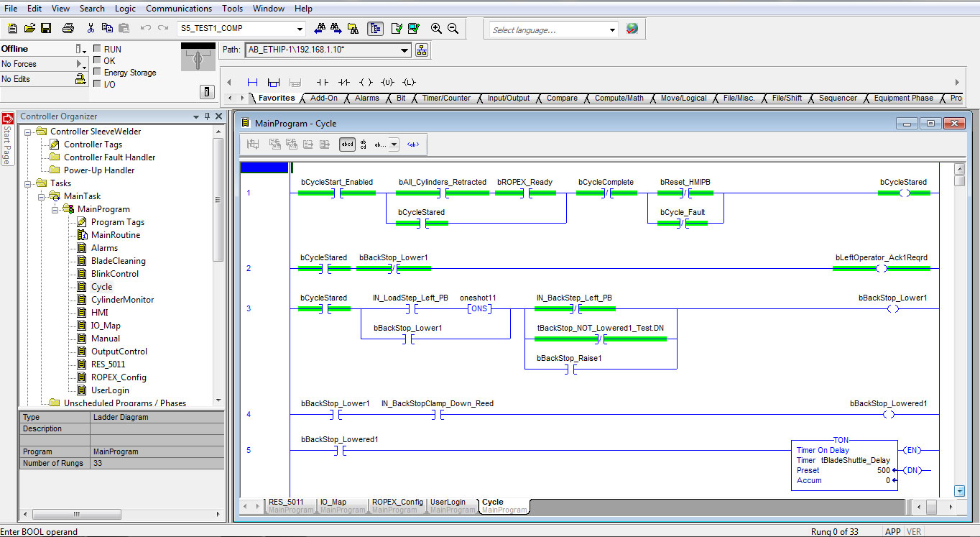980x537 pixels.
Task: Click the Verify Routine checkmark icon
Action: point(397,29)
